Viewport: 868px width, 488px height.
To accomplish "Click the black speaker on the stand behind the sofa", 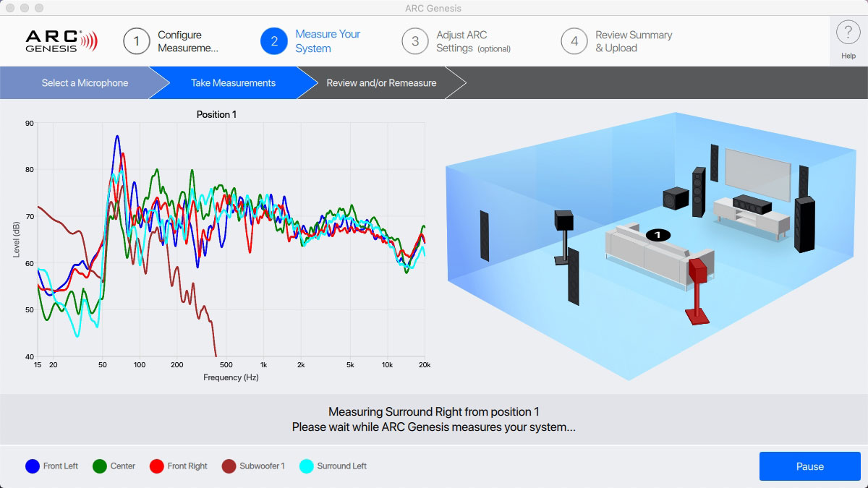I will (564, 237).
